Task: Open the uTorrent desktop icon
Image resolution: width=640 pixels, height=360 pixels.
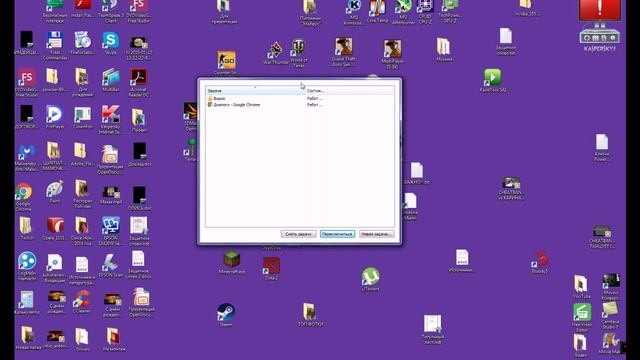Action: 370,279
